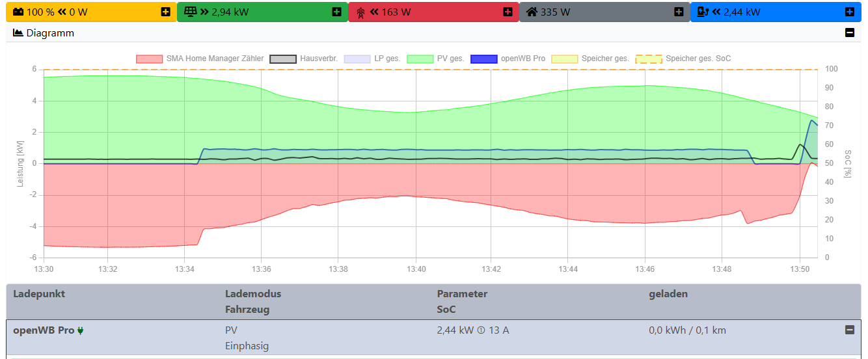Collapse the Diagramm panel with minus icon
Viewport: 868px width, 359px height.
849,33
